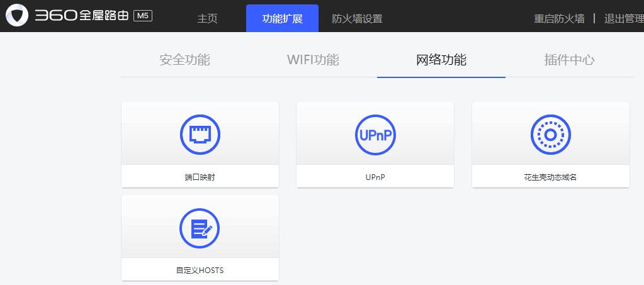644x285 pixels.
Task: Click the 自定义HOSTS document-pencil icon
Action: [x=200, y=228]
